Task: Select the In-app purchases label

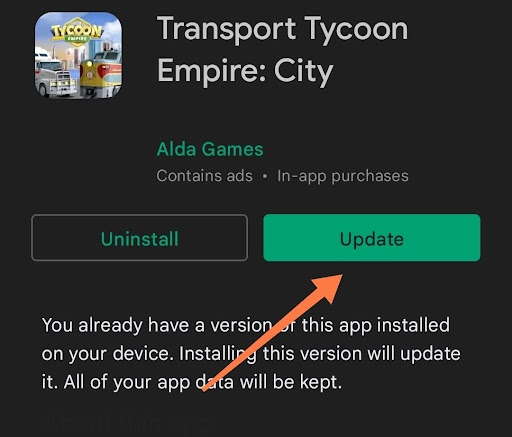Action: coord(343,176)
